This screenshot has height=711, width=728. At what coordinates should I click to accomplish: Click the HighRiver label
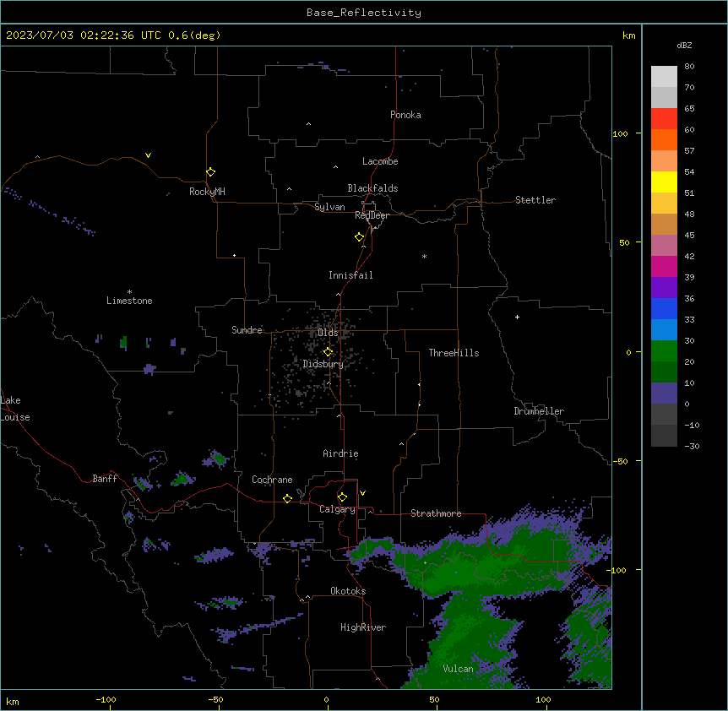coord(363,627)
